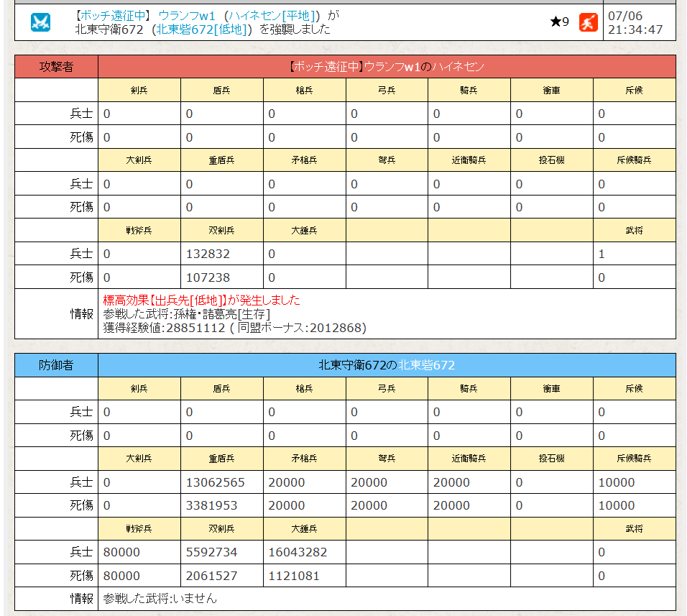Click the red running figure raid icon
This screenshot has height=616, width=687.
[x=588, y=22]
